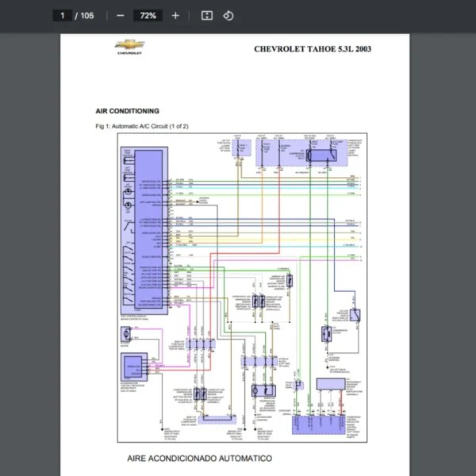Click the A/C compressor clutch component

(x=326, y=334)
